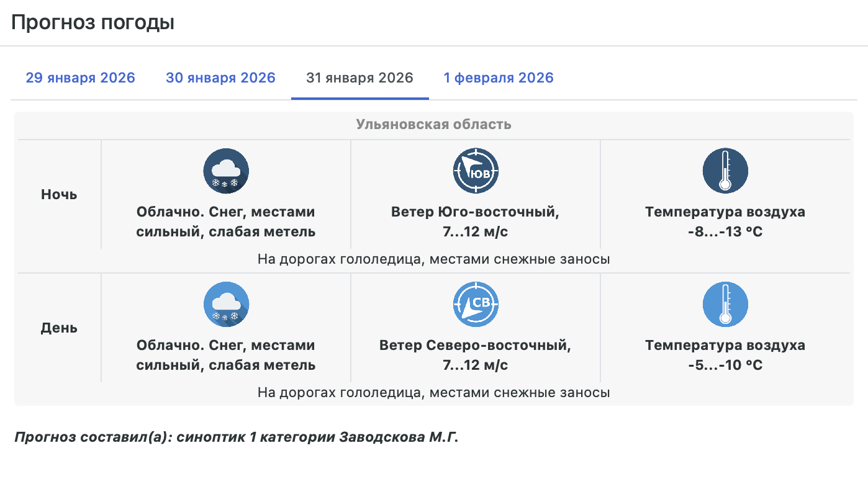Click the Прогноз погоды heading
The image size is (868, 479).
click(93, 23)
